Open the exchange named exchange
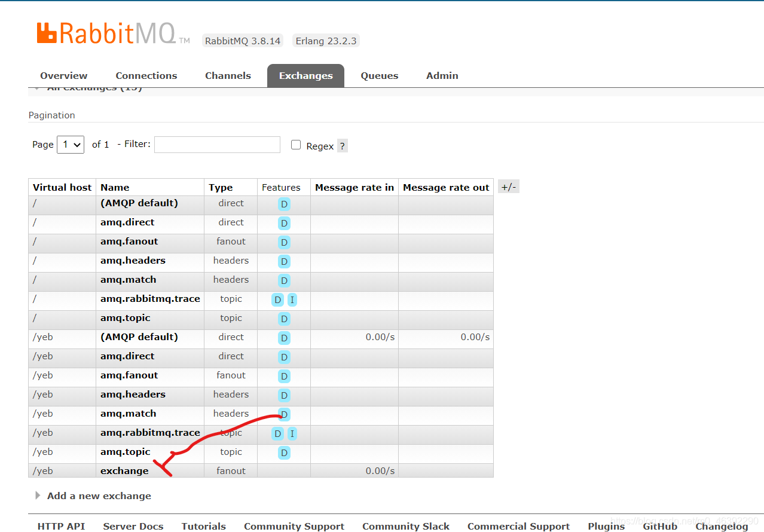Viewport: 764px width, 532px height. (124, 471)
